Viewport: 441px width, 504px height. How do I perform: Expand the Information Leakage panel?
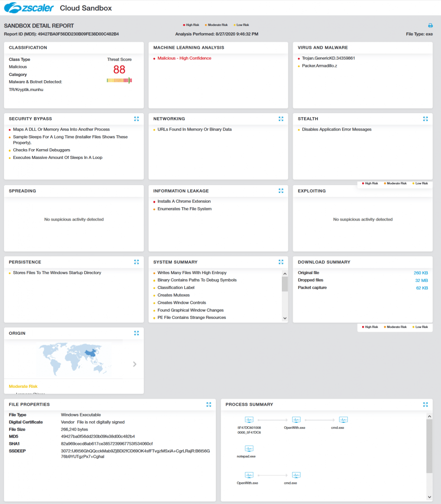click(x=281, y=190)
